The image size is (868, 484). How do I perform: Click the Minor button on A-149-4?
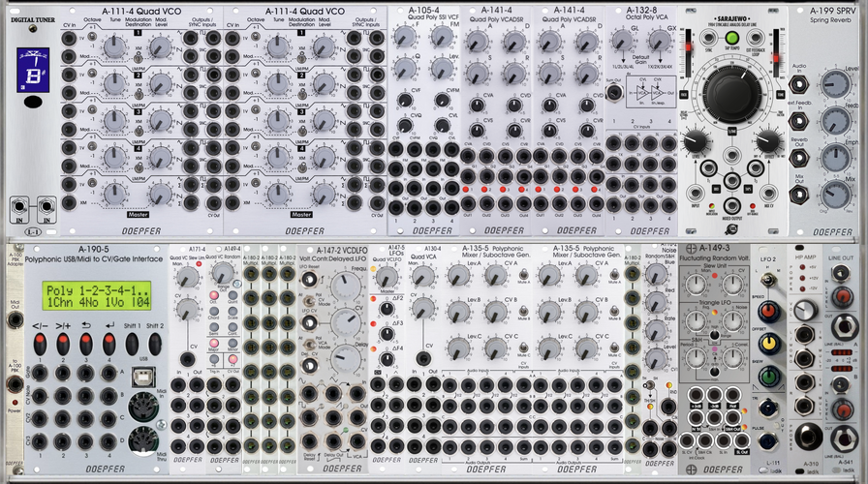coord(232,343)
